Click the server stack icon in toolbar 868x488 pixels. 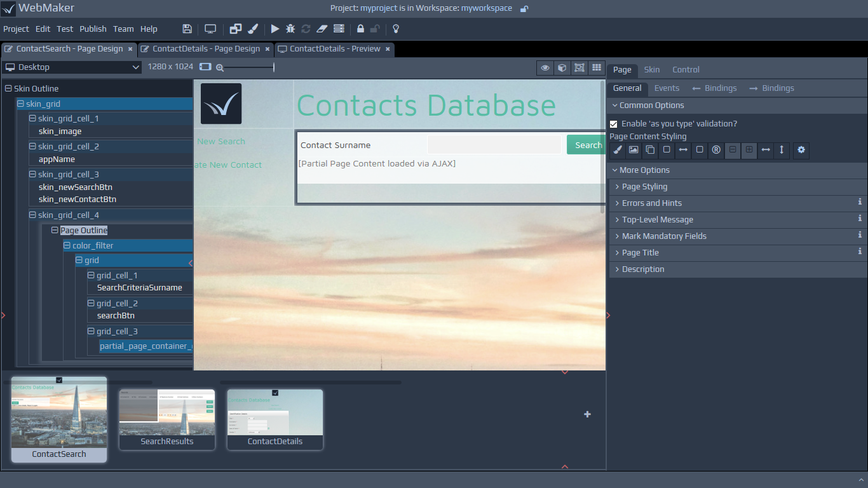(x=339, y=29)
